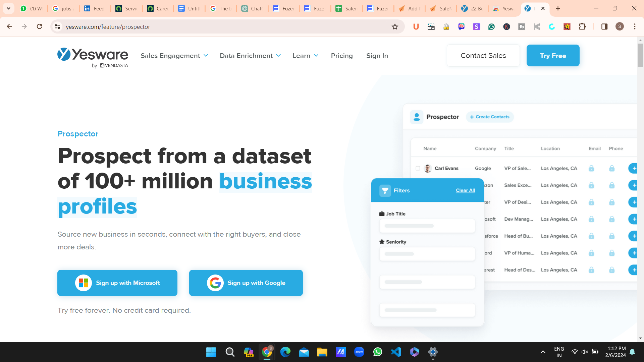
Task: Click email lock icon in Head of Des... row
Action: 591,270
